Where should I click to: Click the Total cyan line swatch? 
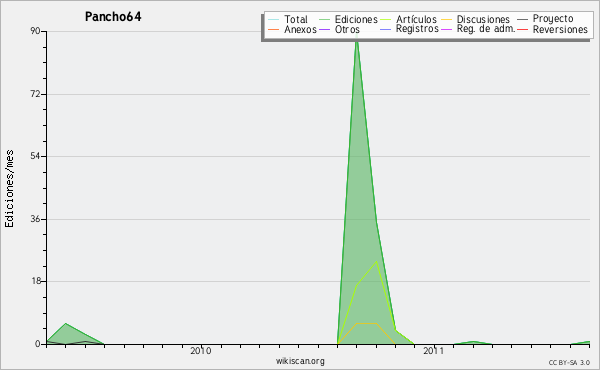pos(274,20)
